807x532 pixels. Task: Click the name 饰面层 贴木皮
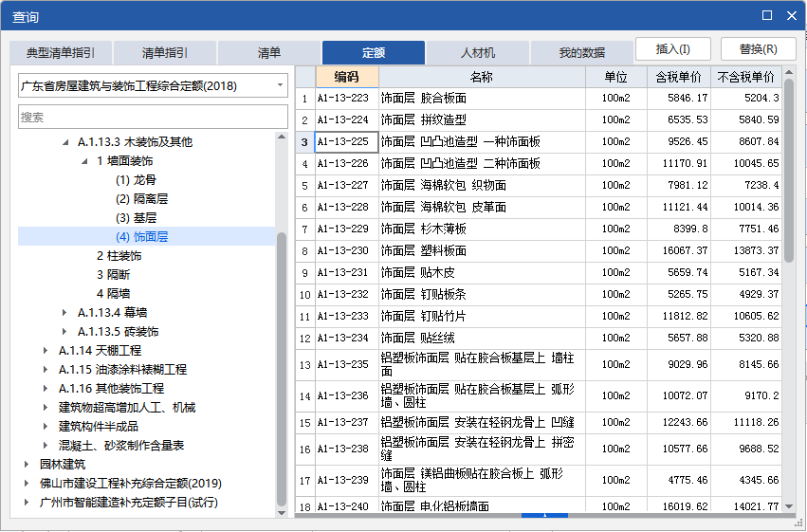pyautogui.click(x=418, y=273)
